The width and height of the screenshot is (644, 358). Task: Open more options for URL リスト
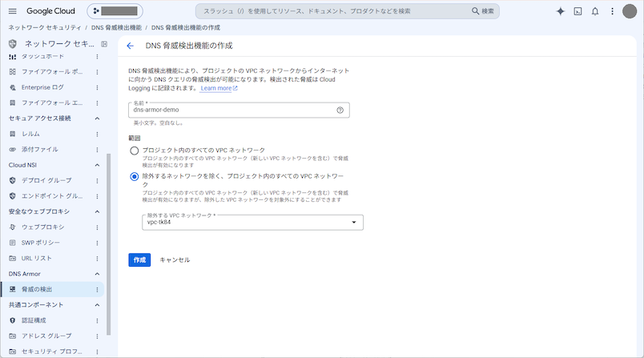98,259
